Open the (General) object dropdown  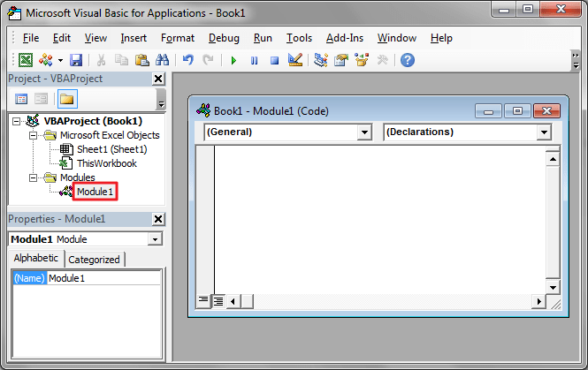(x=364, y=132)
